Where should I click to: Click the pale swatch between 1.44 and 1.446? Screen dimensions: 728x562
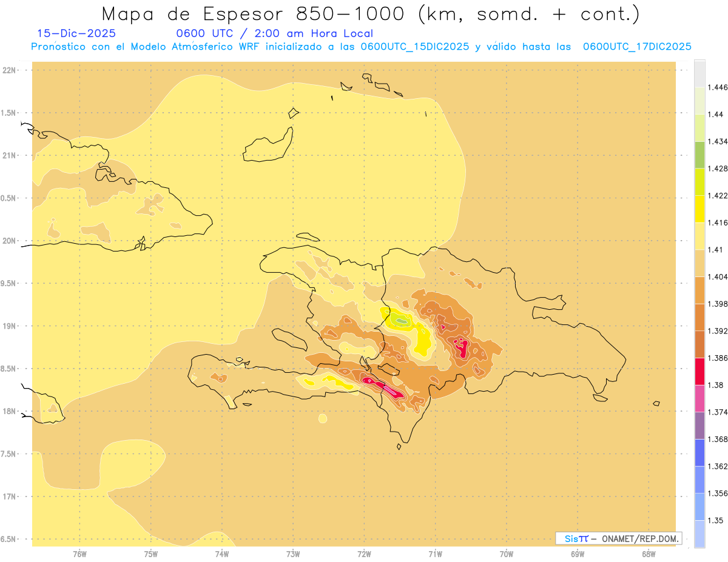[x=699, y=101]
